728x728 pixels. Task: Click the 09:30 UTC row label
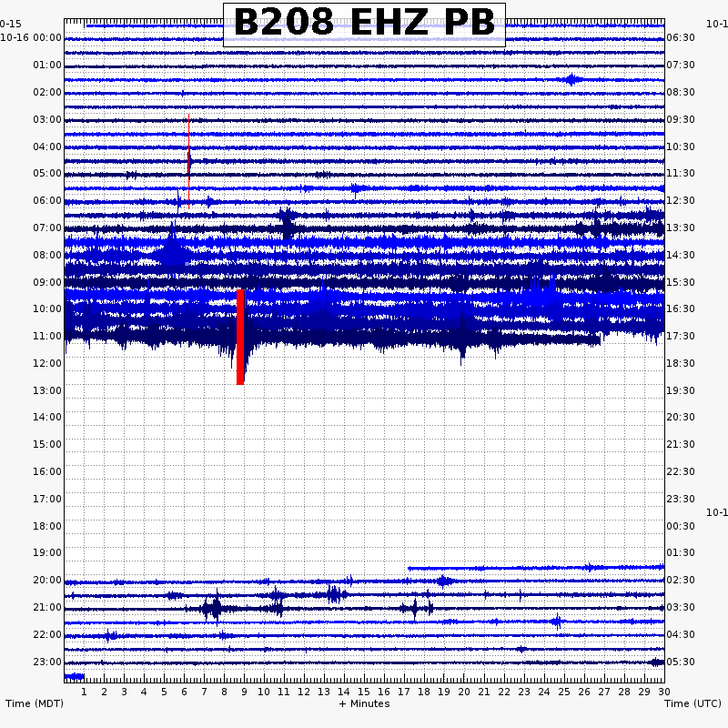(681, 120)
